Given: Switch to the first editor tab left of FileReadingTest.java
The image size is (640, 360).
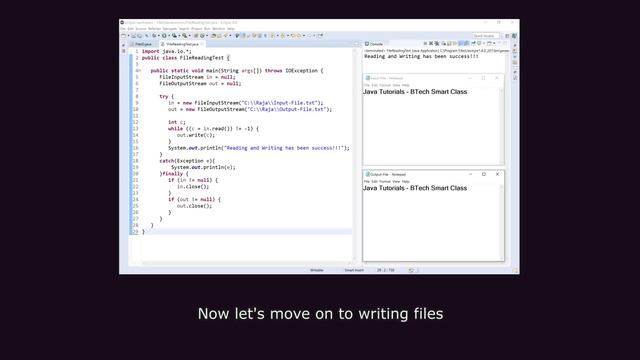Looking at the screenshot, I should (143, 44).
